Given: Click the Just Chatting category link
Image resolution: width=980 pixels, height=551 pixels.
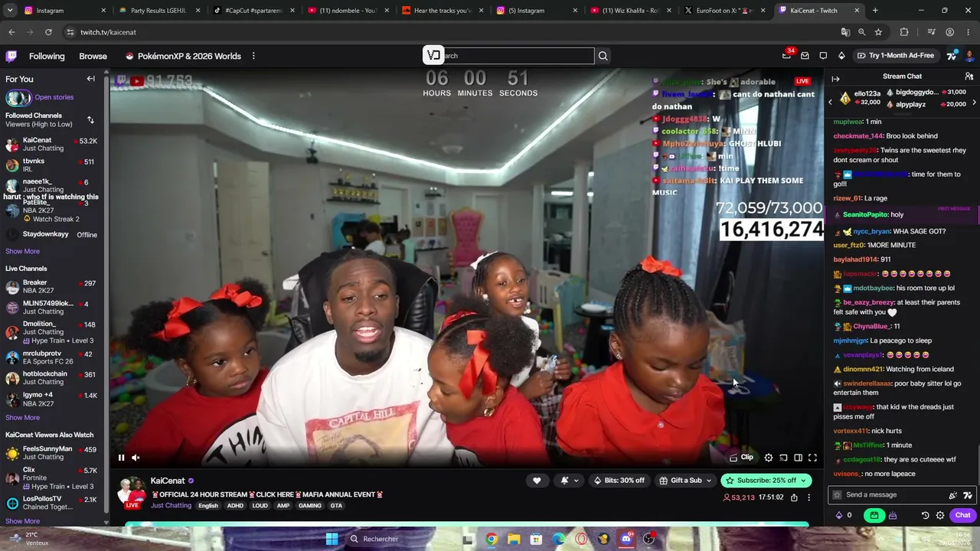Looking at the screenshot, I should click(171, 506).
